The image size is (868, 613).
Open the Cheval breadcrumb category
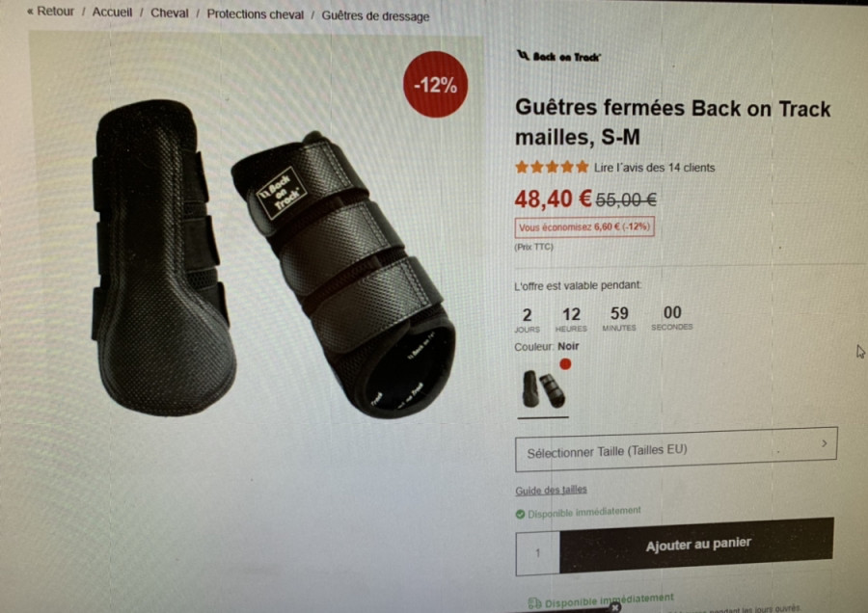(170, 13)
